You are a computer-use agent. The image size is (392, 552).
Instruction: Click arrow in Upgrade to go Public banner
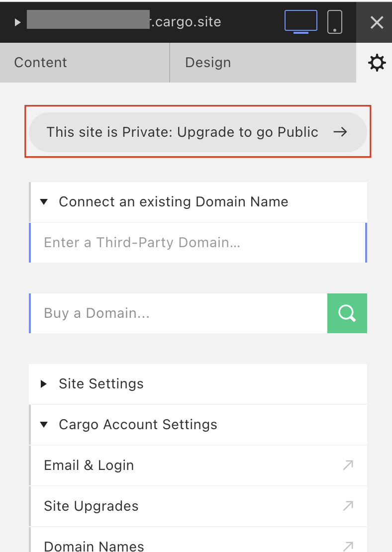(x=340, y=132)
